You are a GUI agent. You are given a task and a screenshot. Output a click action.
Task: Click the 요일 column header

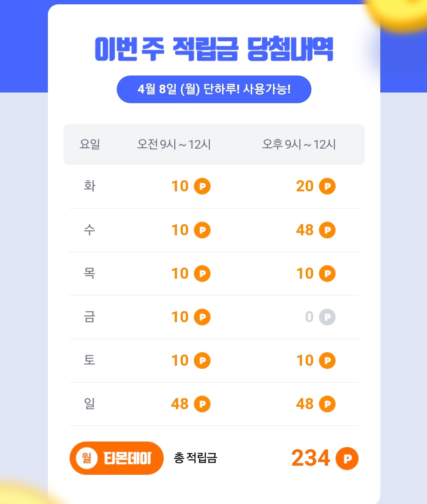(90, 144)
